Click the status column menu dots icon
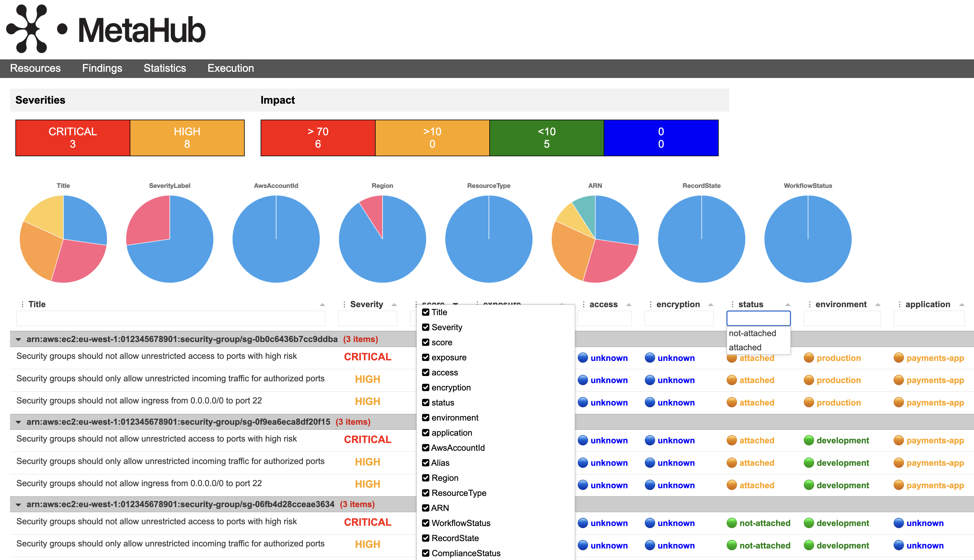 tap(732, 304)
